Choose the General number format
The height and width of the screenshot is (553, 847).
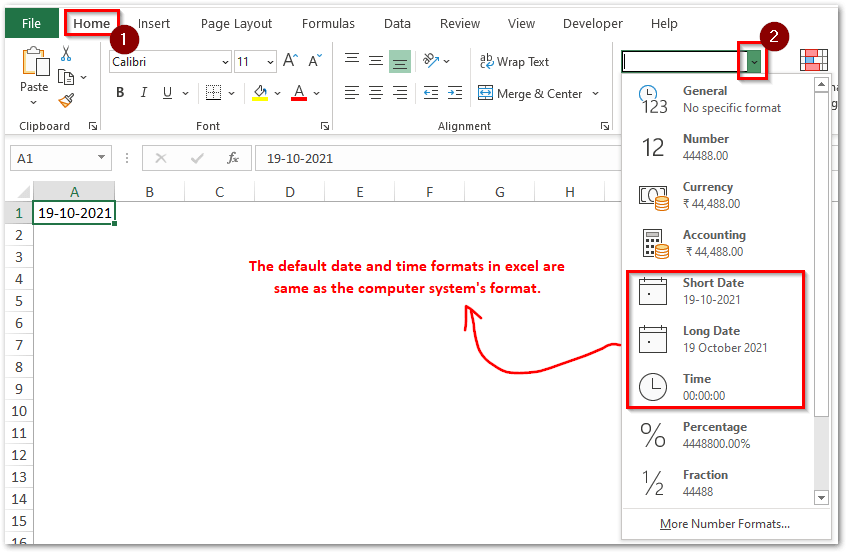coord(718,99)
